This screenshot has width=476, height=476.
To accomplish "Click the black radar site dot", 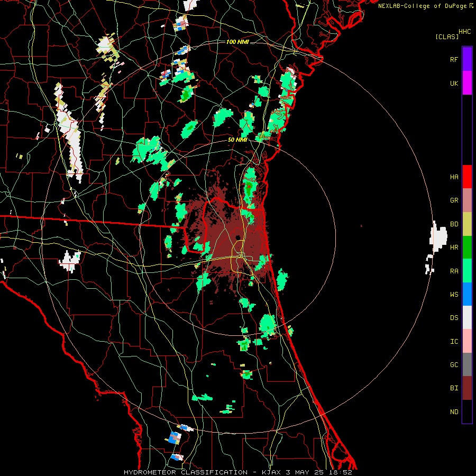I will 237,237.
